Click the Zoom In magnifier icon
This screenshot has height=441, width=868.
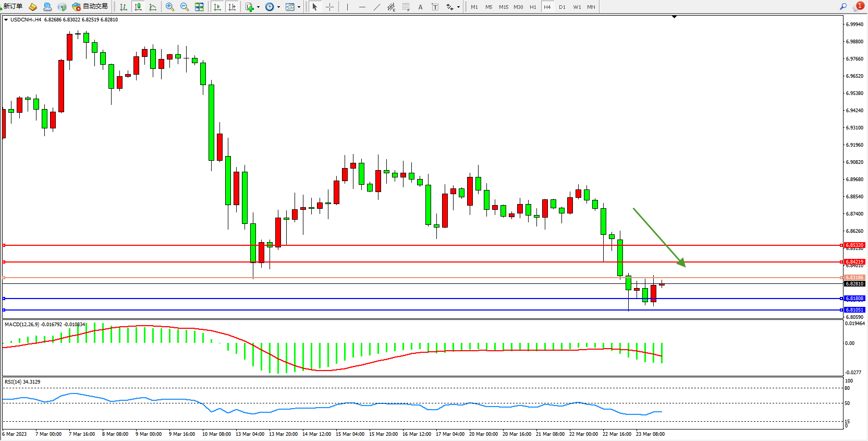click(170, 7)
